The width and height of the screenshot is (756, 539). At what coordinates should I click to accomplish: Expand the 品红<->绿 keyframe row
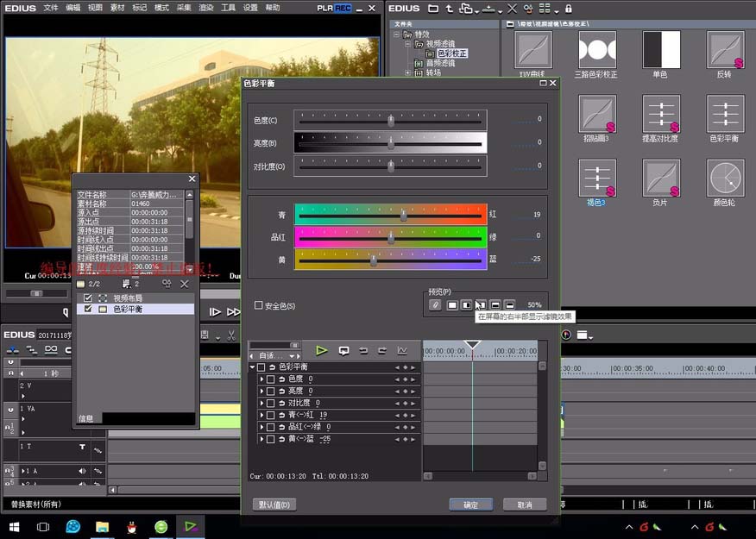tap(261, 427)
